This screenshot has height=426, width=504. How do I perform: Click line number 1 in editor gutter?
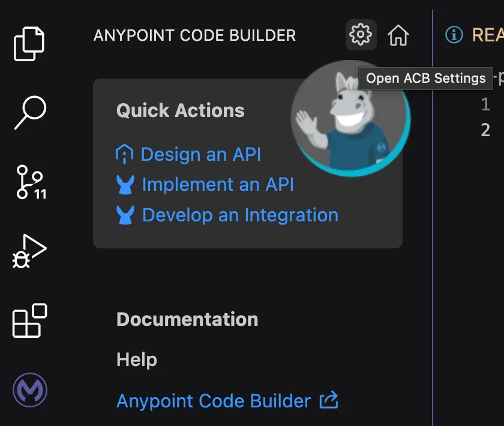click(485, 104)
